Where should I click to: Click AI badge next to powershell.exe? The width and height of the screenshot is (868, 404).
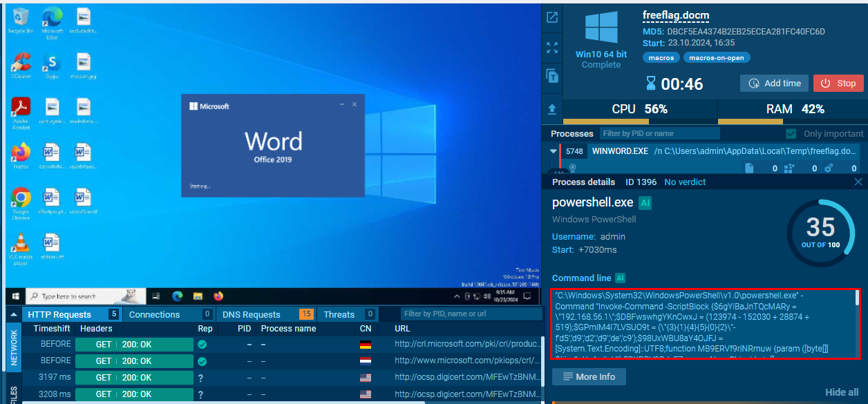(645, 203)
